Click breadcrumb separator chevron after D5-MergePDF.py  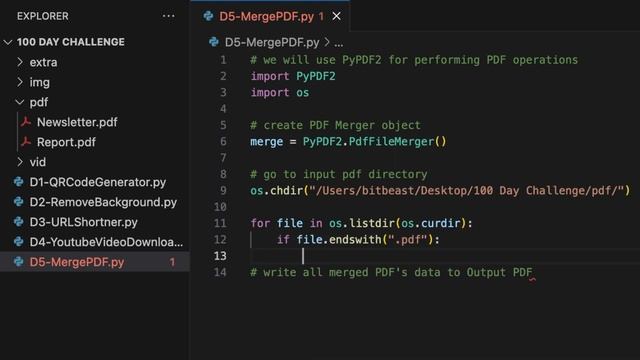coord(327,42)
